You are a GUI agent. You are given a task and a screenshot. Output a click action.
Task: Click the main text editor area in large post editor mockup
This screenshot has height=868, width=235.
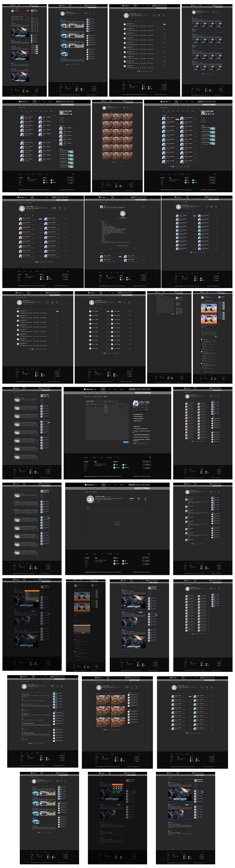(107, 425)
